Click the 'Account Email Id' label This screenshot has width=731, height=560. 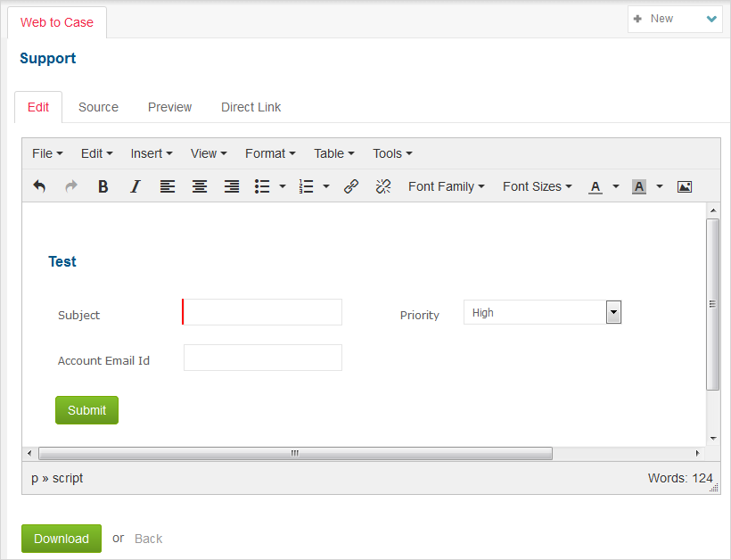103,361
